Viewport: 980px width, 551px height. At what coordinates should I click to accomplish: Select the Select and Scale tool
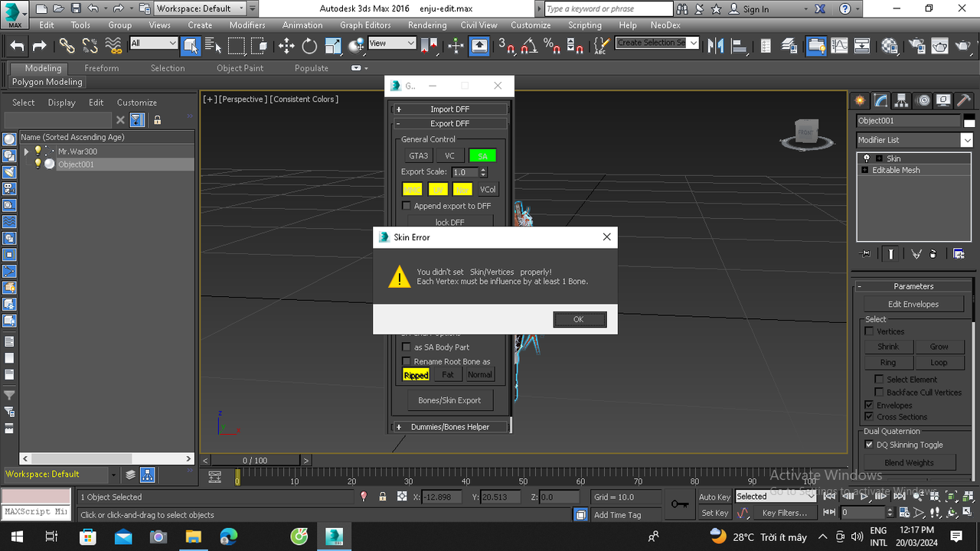pyautogui.click(x=332, y=46)
